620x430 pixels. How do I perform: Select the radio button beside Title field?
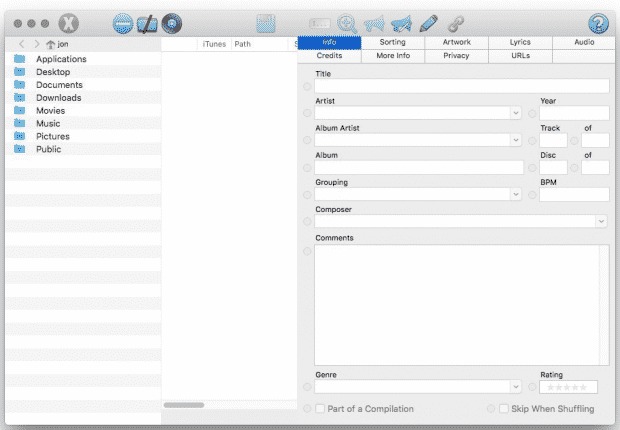pos(307,86)
